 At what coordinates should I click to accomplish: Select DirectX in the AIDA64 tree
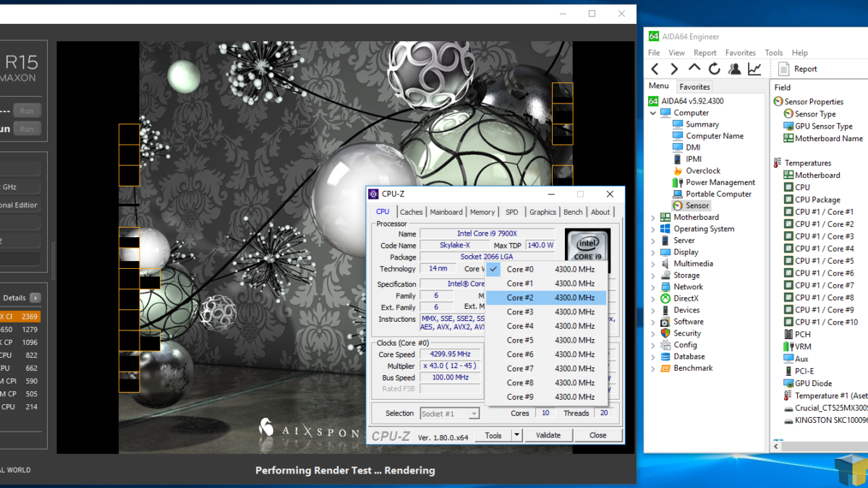pyautogui.click(x=686, y=298)
